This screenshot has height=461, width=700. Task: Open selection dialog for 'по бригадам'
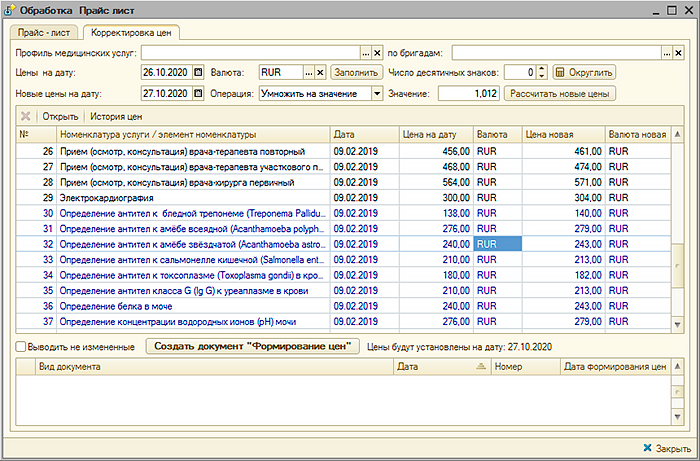[665, 52]
